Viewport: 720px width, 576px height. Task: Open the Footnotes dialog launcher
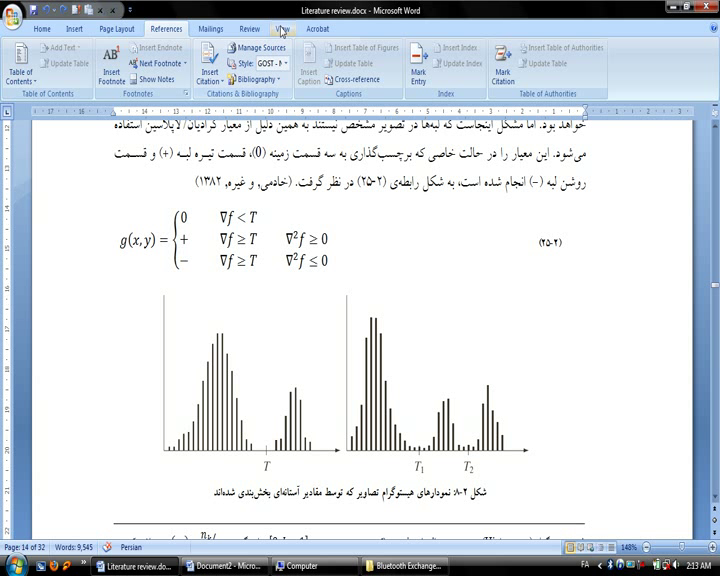(x=186, y=94)
